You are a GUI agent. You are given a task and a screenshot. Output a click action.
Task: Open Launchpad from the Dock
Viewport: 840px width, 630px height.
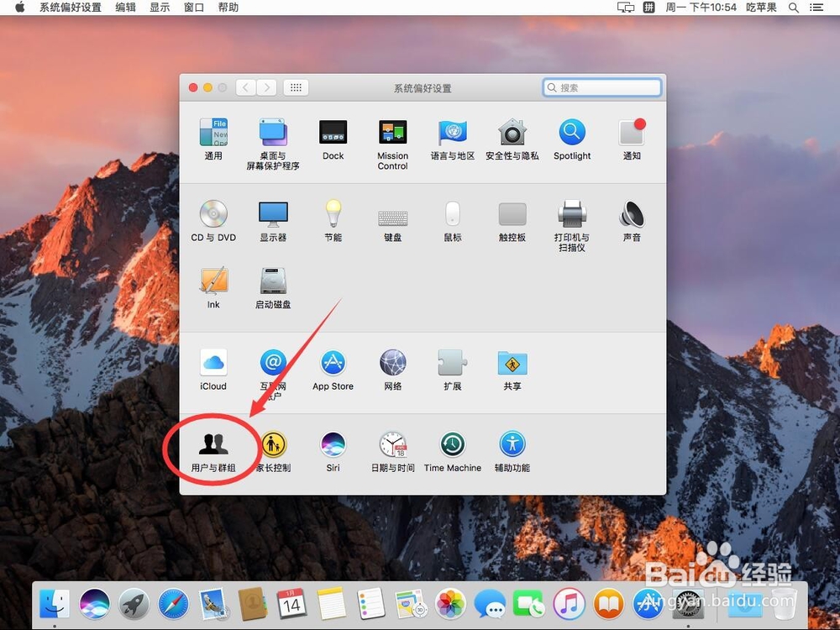[134, 604]
